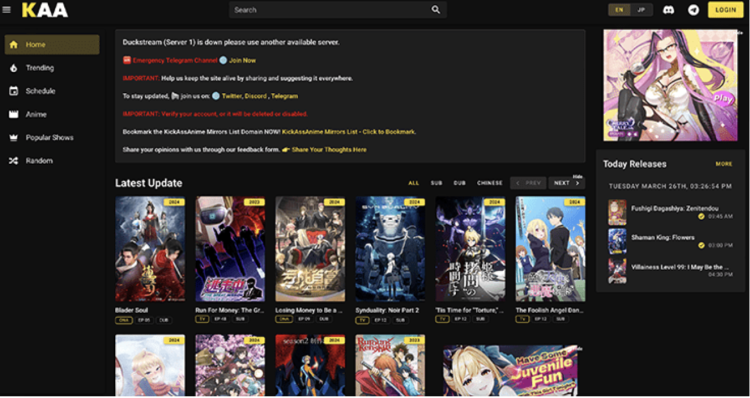Viewport: 750px width, 398px height.
Task: Open Popular Shows in the sidebar
Action: pyautogui.click(x=52, y=138)
